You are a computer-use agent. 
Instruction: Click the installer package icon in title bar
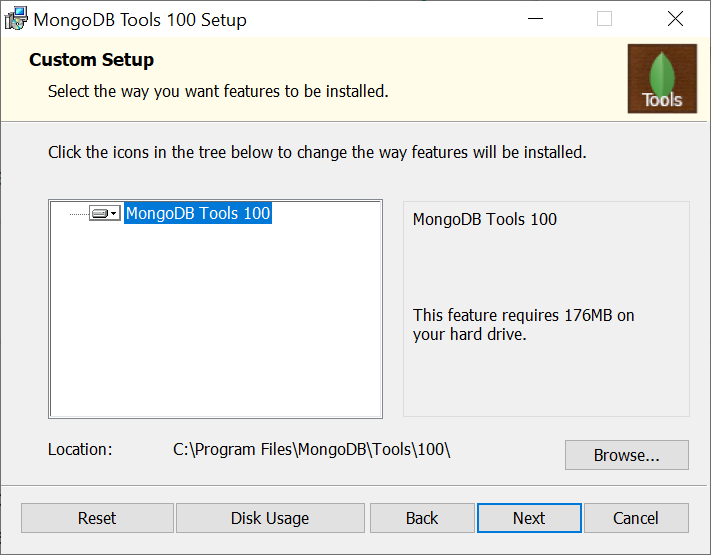[16, 19]
